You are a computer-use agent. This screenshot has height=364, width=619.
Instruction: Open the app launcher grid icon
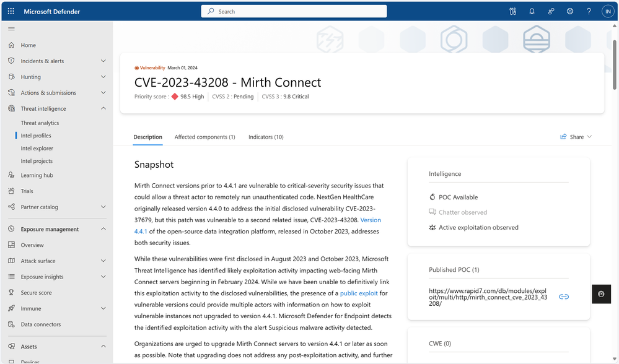click(x=11, y=11)
